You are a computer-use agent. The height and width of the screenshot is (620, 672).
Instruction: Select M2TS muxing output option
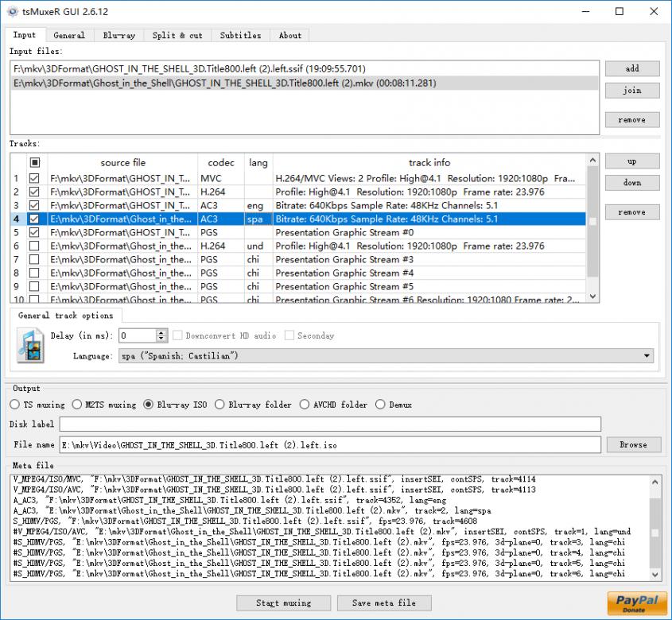[104, 405]
